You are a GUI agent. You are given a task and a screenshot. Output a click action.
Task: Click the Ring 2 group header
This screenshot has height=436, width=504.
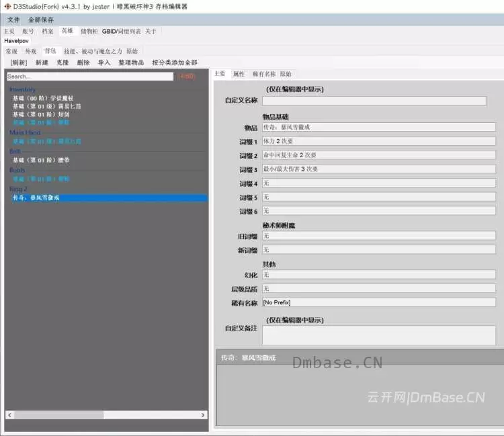tap(18, 189)
